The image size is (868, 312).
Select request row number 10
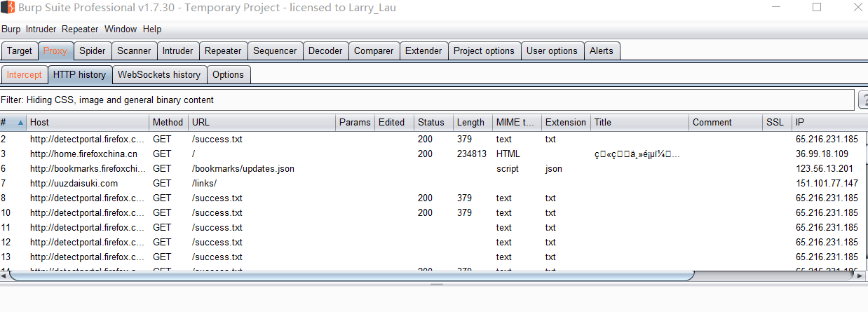tap(434, 212)
